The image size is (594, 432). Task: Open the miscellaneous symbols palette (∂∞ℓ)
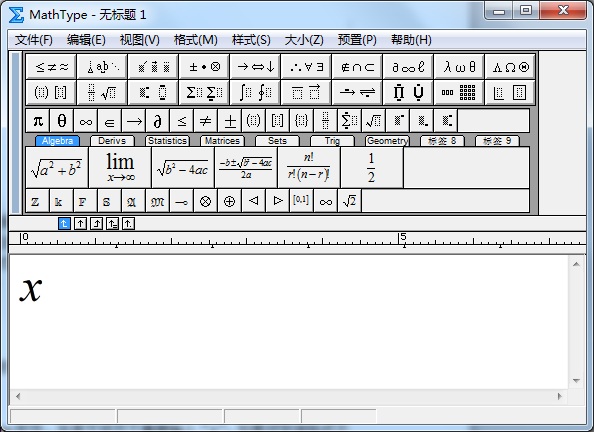tap(408, 67)
